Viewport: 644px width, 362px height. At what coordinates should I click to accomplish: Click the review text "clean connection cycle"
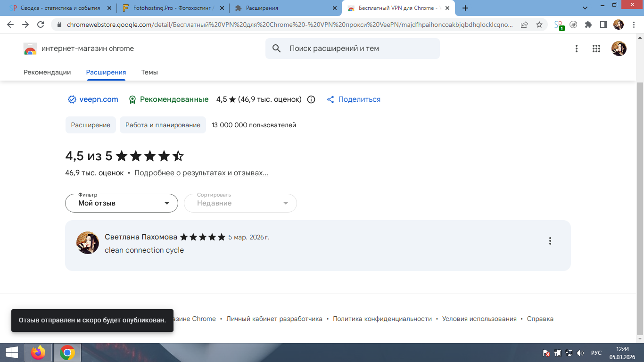[x=144, y=250]
